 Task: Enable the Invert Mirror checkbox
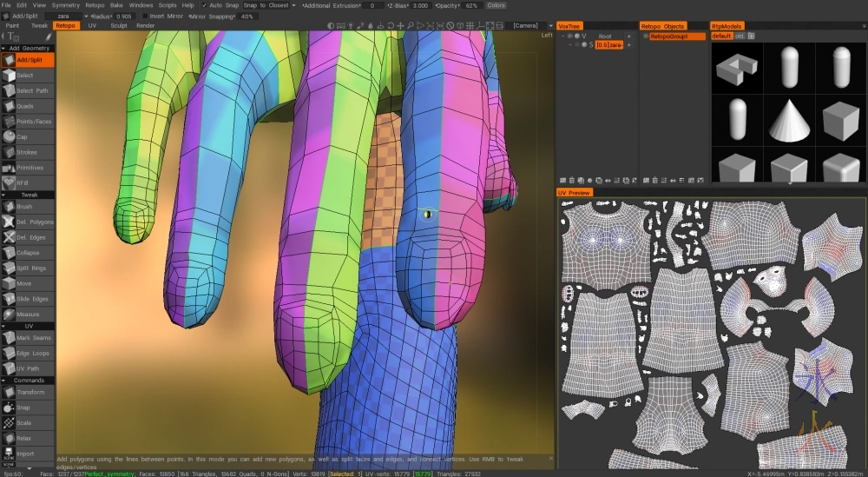point(146,16)
